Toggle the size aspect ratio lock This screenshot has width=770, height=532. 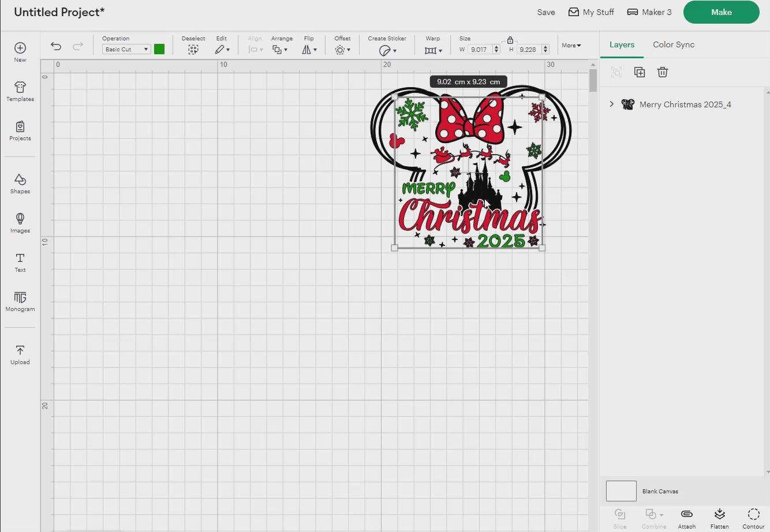point(510,40)
